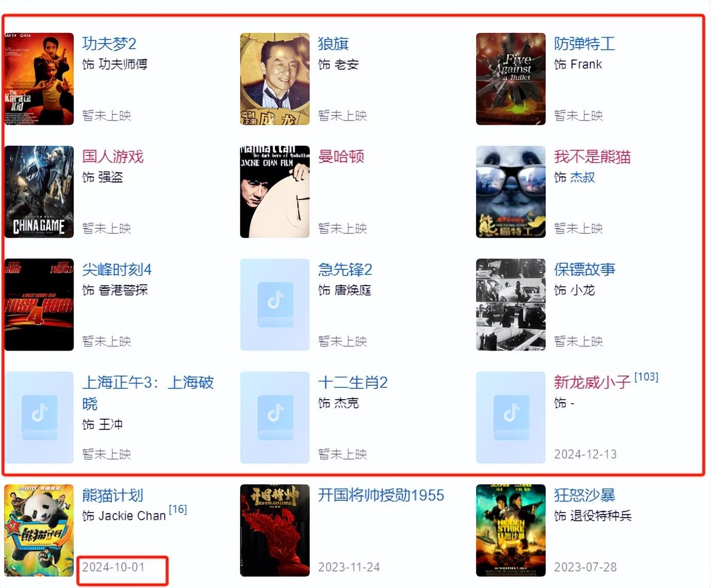
Task: Open the 狂怒沙暴 movie poster
Action: click(511, 531)
